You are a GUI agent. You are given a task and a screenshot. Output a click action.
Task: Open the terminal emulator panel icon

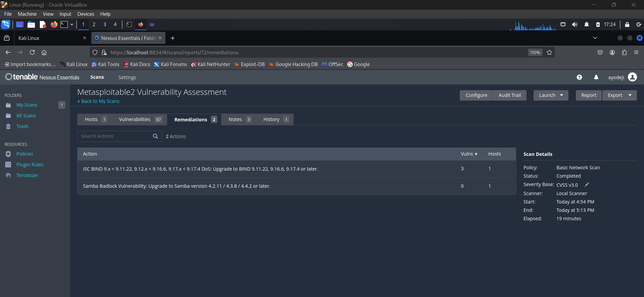pyautogui.click(x=64, y=24)
